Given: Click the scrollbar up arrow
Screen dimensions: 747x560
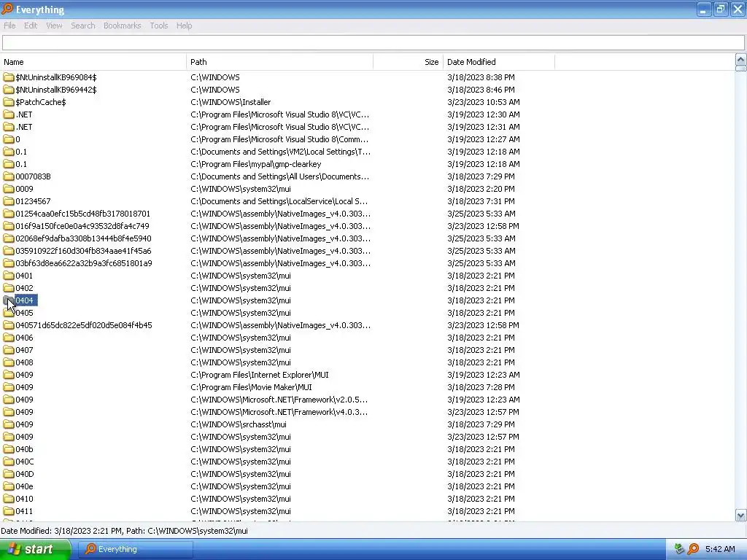Looking at the screenshot, I should click(x=740, y=60).
